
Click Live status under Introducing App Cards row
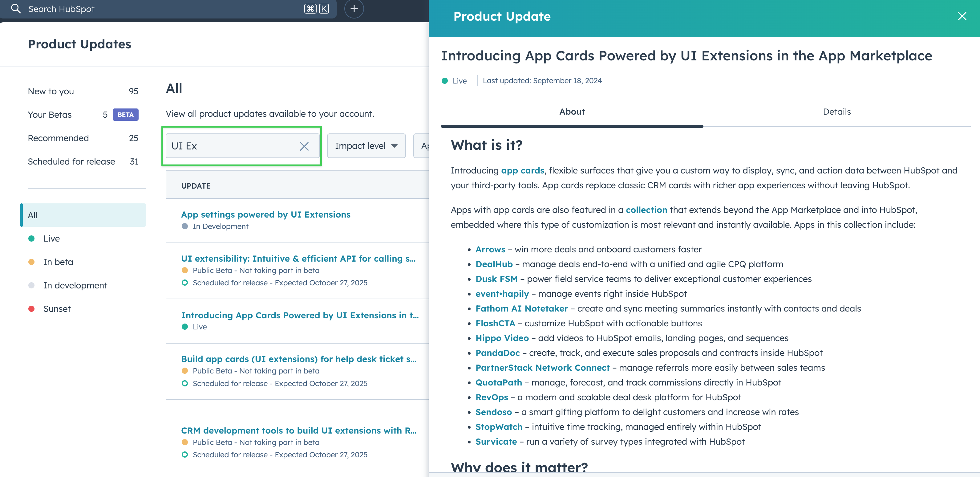(199, 327)
